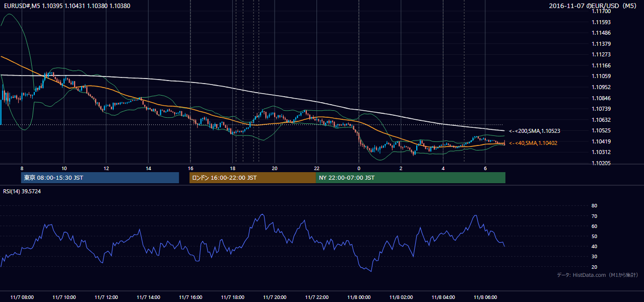
Task: Click hour label 22 under the price chart
Action: (316, 168)
